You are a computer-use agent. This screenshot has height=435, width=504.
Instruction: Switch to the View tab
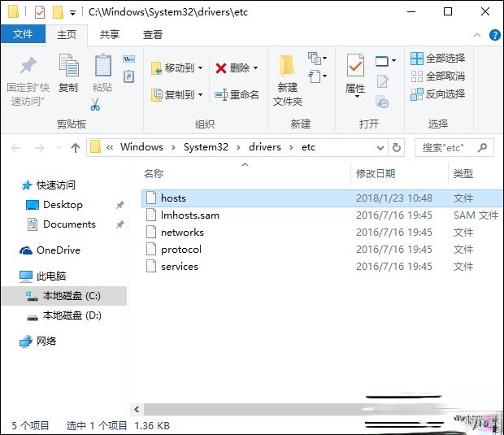coord(153,35)
